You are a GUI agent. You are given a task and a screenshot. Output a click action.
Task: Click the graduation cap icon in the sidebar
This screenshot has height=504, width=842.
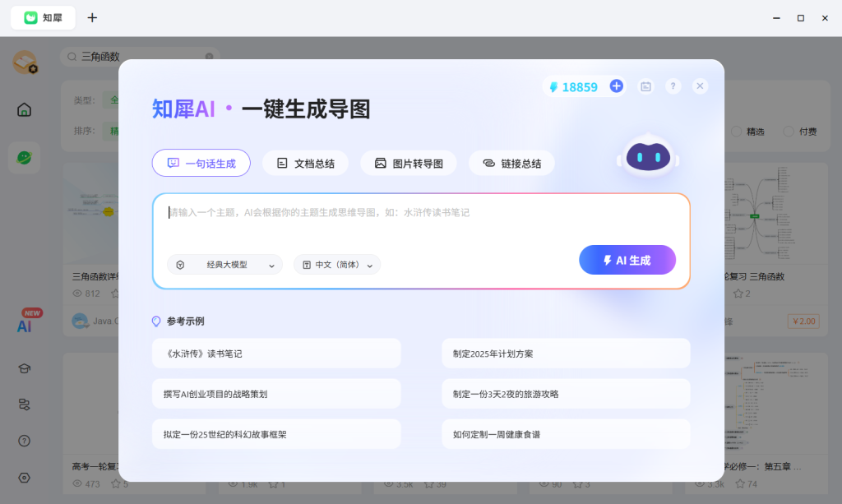[x=24, y=368]
